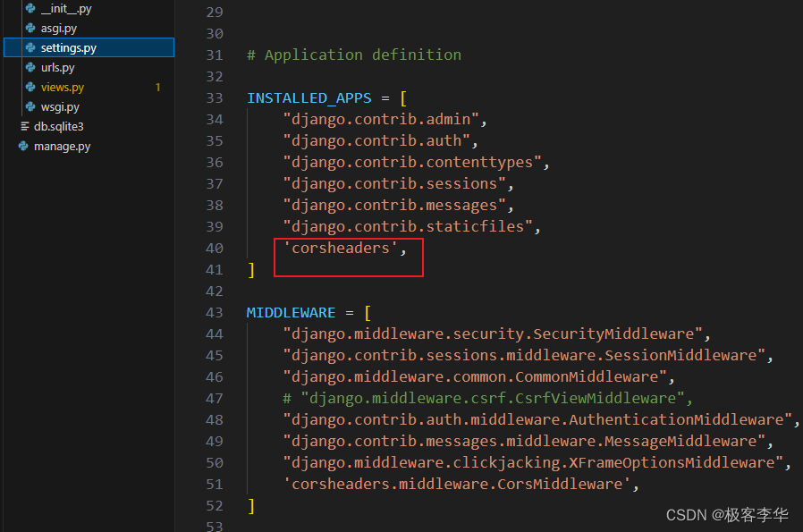Open manage.py file

click(x=62, y=146)
